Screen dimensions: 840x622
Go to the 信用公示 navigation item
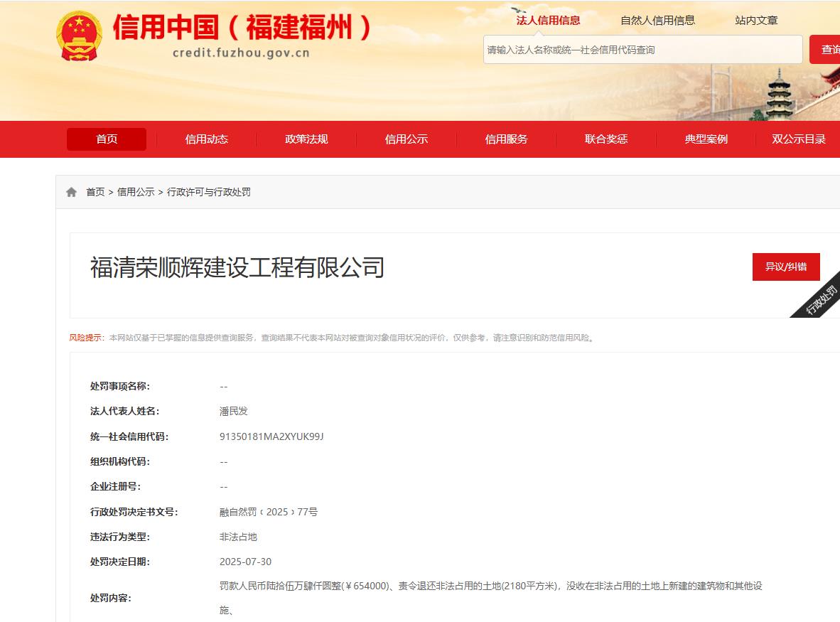[406, 139]
